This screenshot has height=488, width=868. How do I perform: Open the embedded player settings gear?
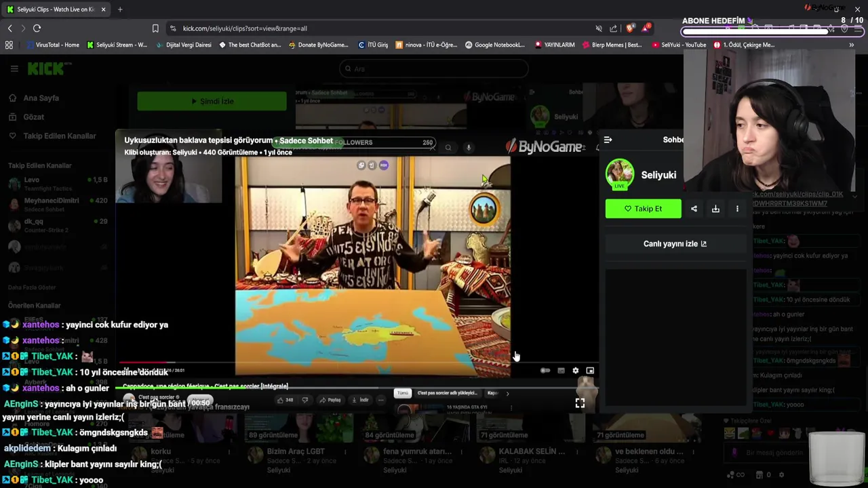(x=576, y=371)
